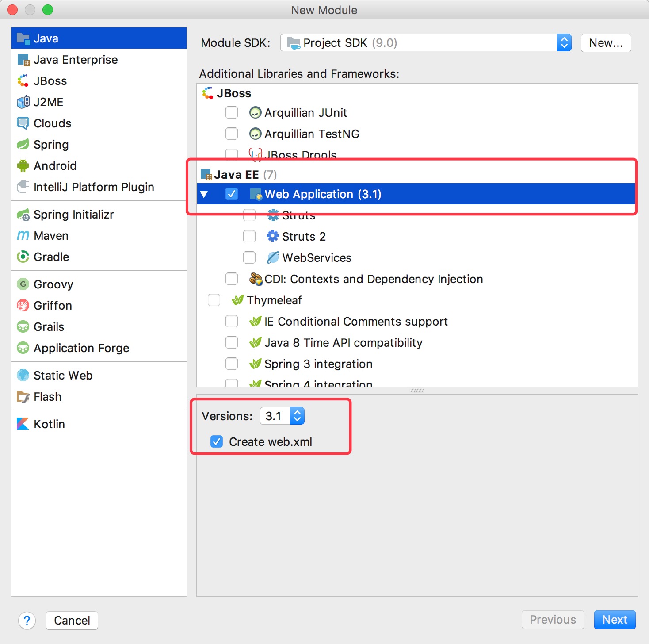Tick the Thymeleaf checkbox

(214, 300)
